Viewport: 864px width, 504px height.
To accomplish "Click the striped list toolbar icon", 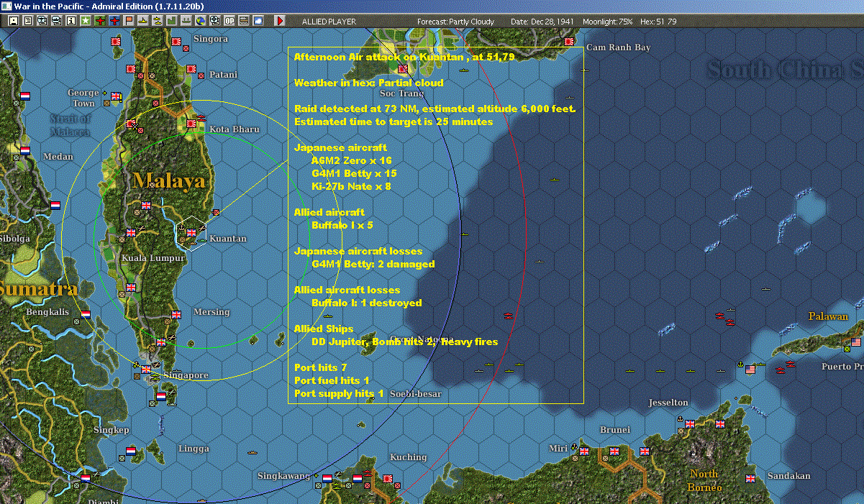I will coord(244,21).
